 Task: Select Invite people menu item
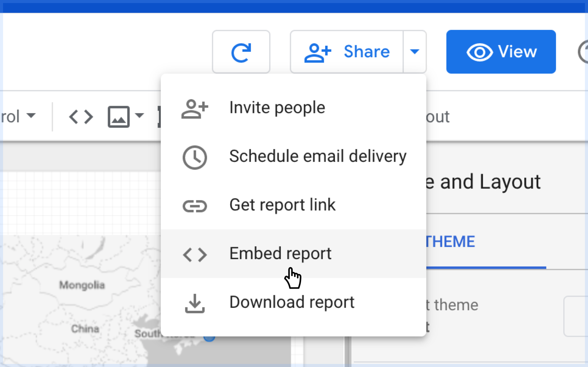[277, 108]
